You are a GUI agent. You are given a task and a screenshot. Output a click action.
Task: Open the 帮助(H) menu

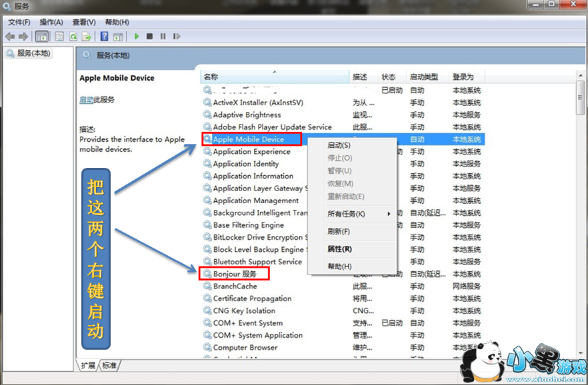click(x=117, y=22)
